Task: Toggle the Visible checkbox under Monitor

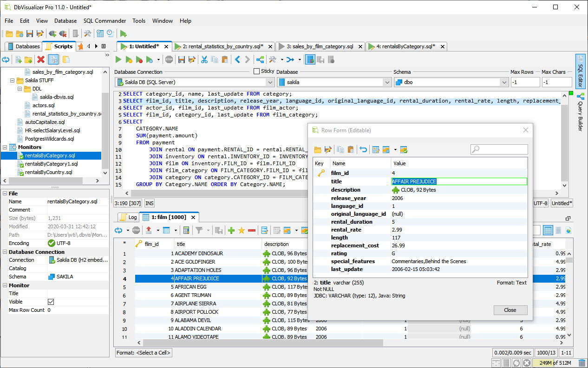Action: point(51,302)
